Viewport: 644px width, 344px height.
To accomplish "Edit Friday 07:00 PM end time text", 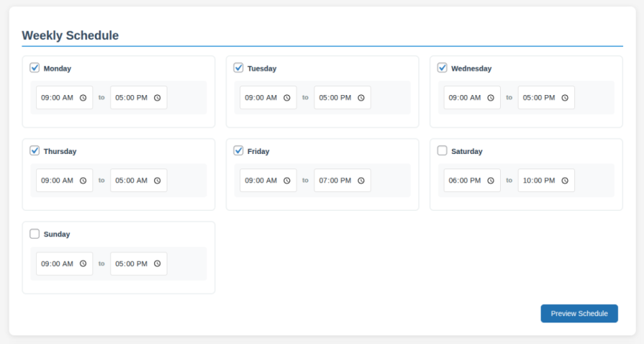I will 335,181.
